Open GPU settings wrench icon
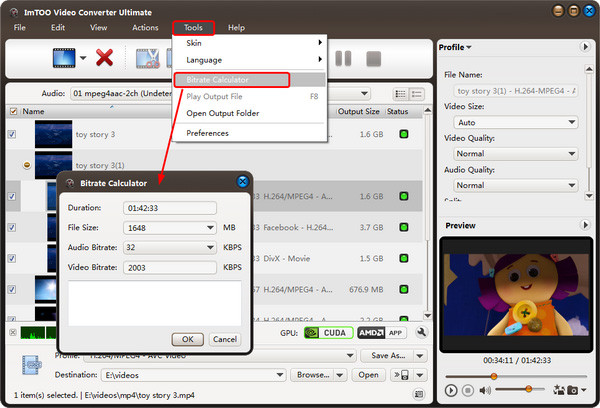Screen dimensions: 600x408 coord(421,332)
